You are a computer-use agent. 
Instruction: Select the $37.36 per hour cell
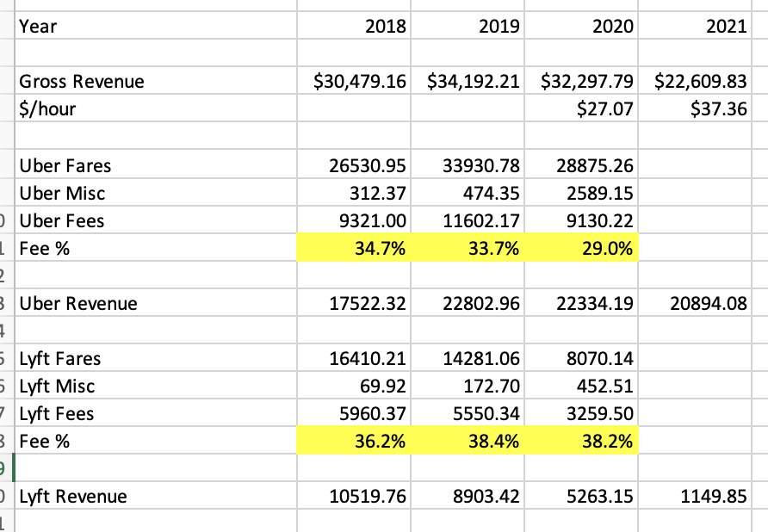pos(695,108)
